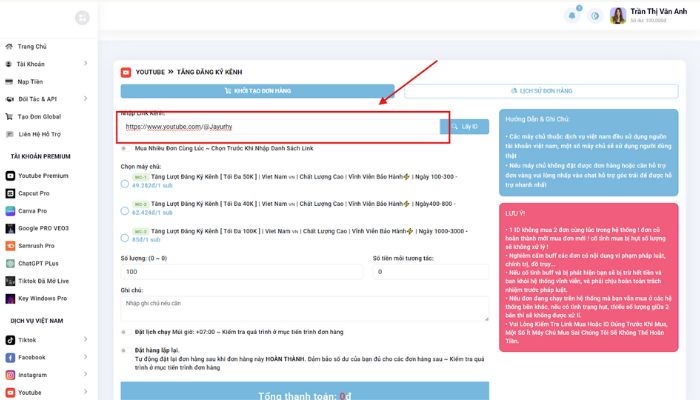Click the Facebook service icon
Screen dimensions: 700x400
pos(10,357)
